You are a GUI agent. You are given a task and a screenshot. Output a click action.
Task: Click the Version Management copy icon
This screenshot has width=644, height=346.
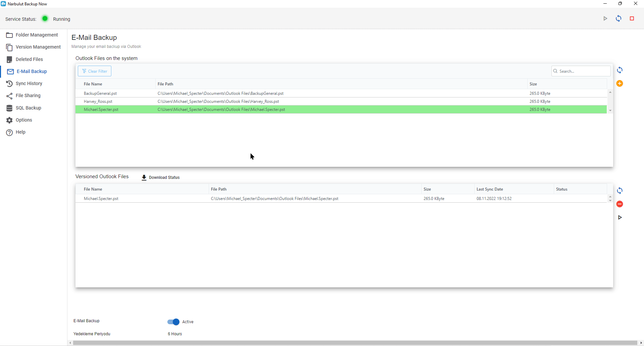[9, 47]
